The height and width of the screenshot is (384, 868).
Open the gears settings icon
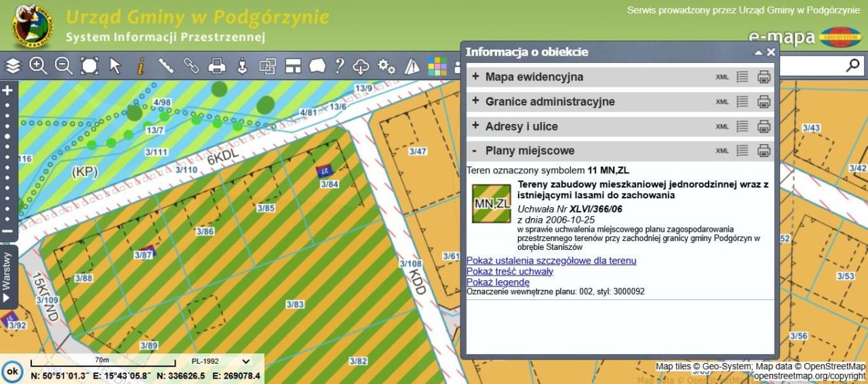pyautogui.click(x=387, y=66)
